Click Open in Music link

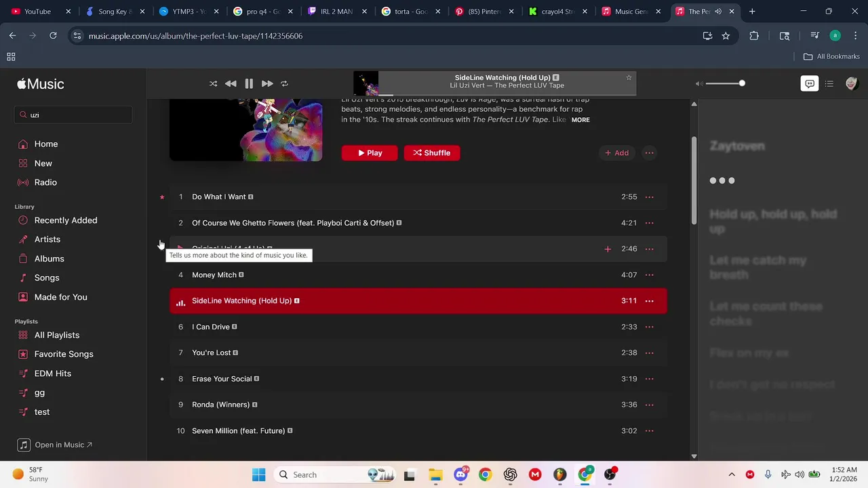point(55,445)
